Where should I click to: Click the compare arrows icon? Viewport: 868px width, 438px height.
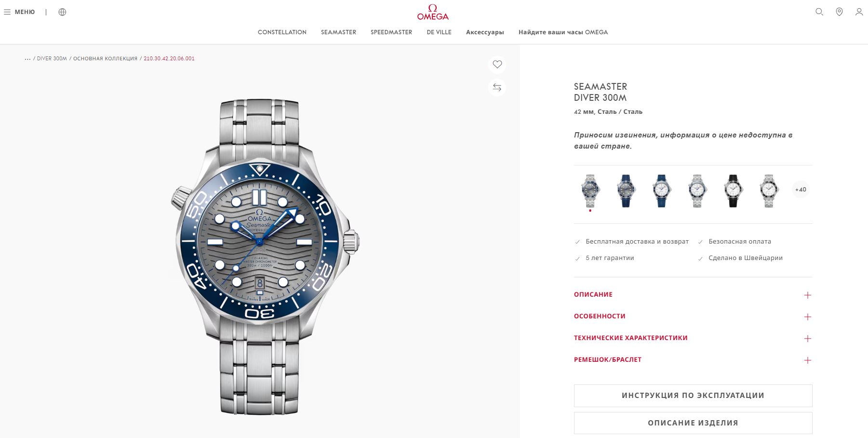click(497, 87)
